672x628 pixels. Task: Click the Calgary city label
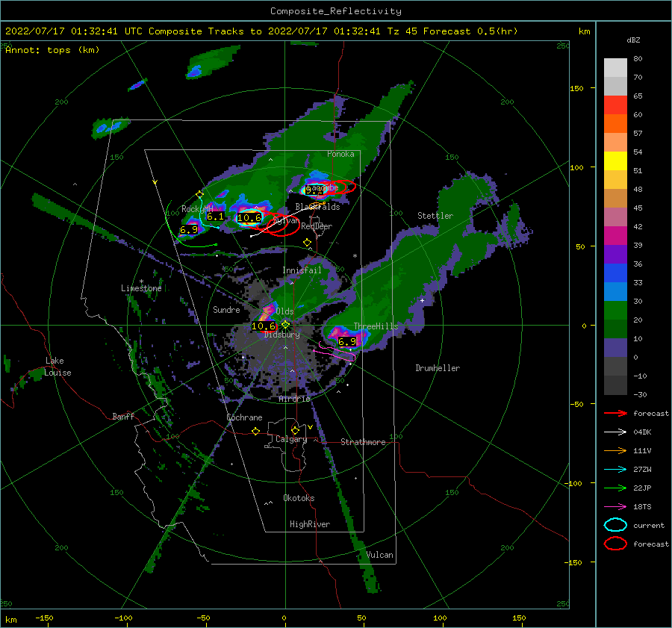click(x=291, y=439)
